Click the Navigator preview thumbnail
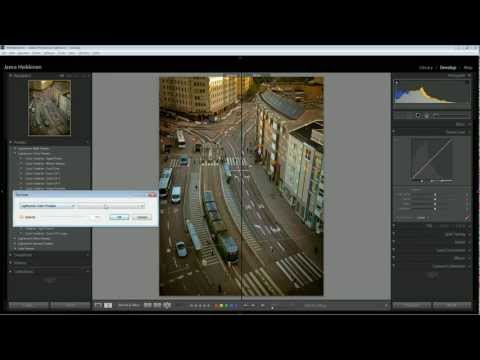480x360 pixels. pyautogui.click(x=49, y=108)
